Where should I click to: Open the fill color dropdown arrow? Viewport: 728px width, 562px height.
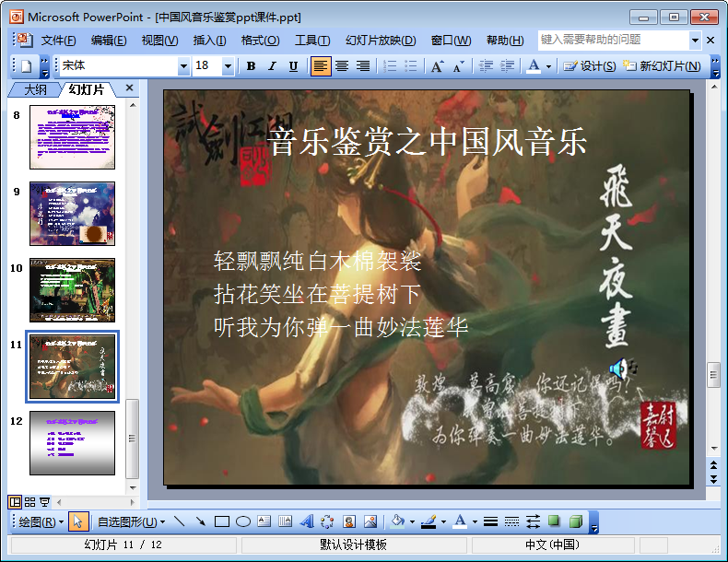pos(412,522)
